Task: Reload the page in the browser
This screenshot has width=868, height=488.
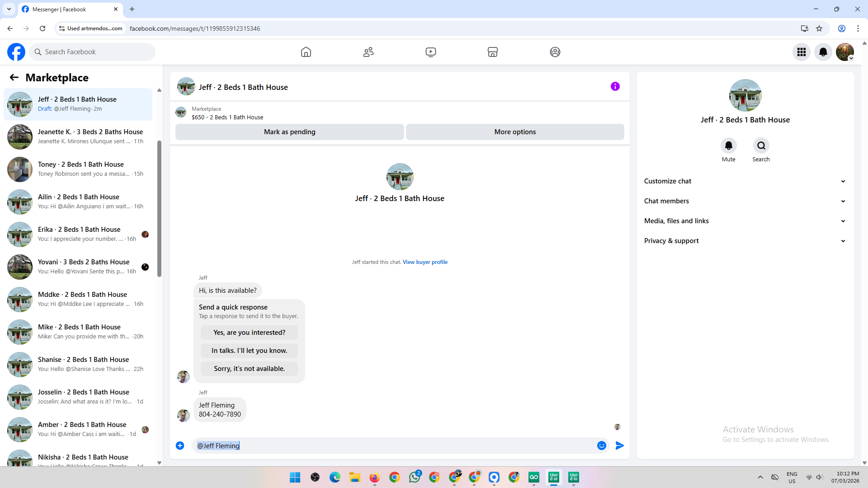Action: pyautogui.click(x=42, y=28)
